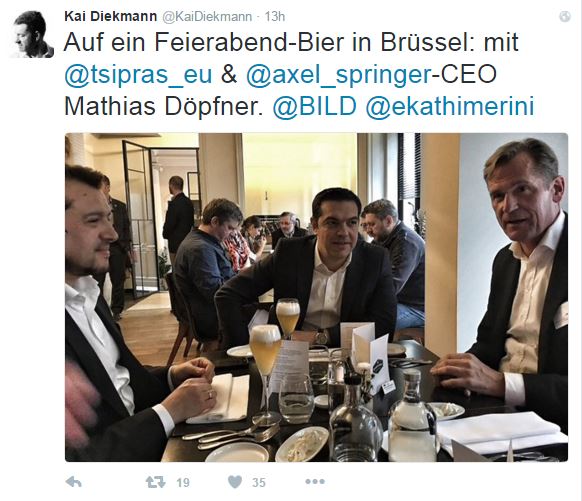Enlarge the attached restaurant photo
This screenshot has width=582, height=501.
316,297
